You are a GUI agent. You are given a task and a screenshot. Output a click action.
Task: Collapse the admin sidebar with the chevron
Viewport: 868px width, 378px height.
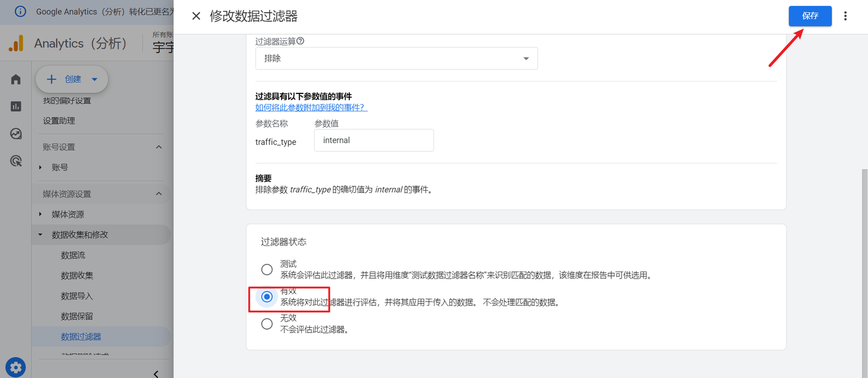(156, 374)
